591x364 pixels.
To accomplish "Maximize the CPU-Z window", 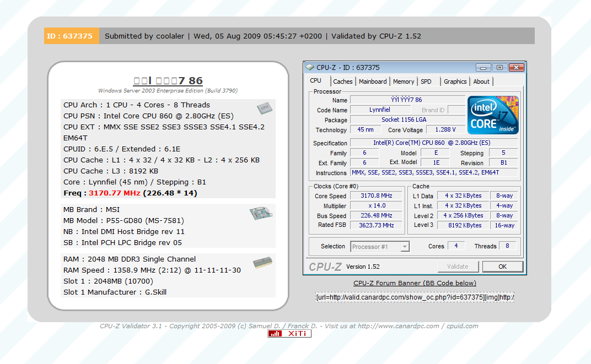I will pyautogui.click(x=500, y=68).
